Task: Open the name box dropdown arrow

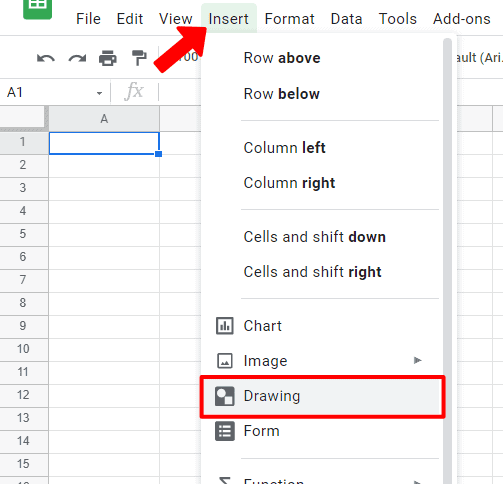Action: coord(99,93)
